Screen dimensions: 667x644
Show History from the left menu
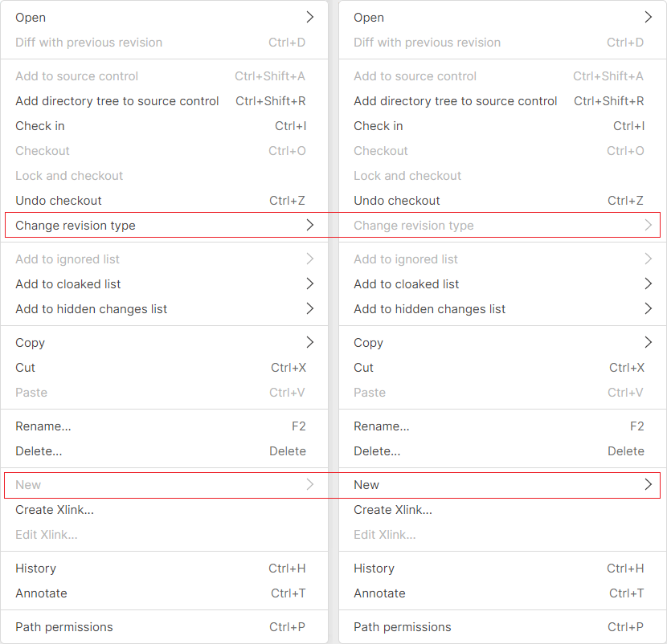tap(36, 569)
